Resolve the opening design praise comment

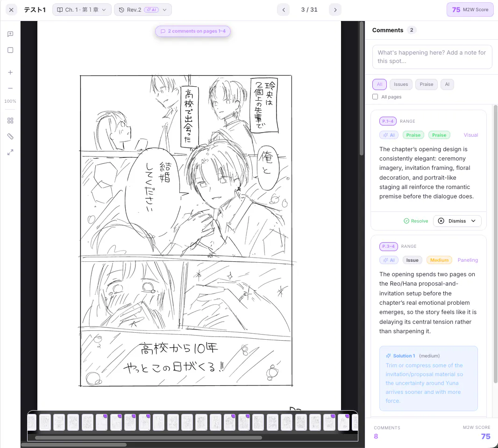click(416, 221)
